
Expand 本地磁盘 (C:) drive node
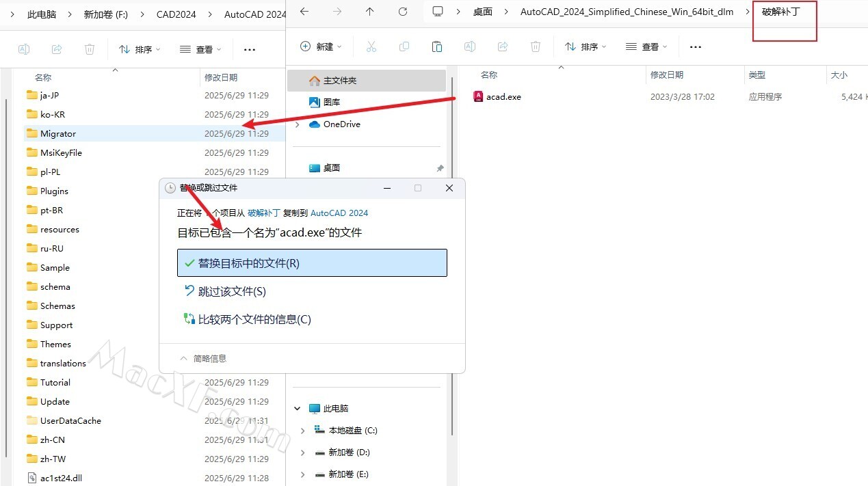point(304,431)
